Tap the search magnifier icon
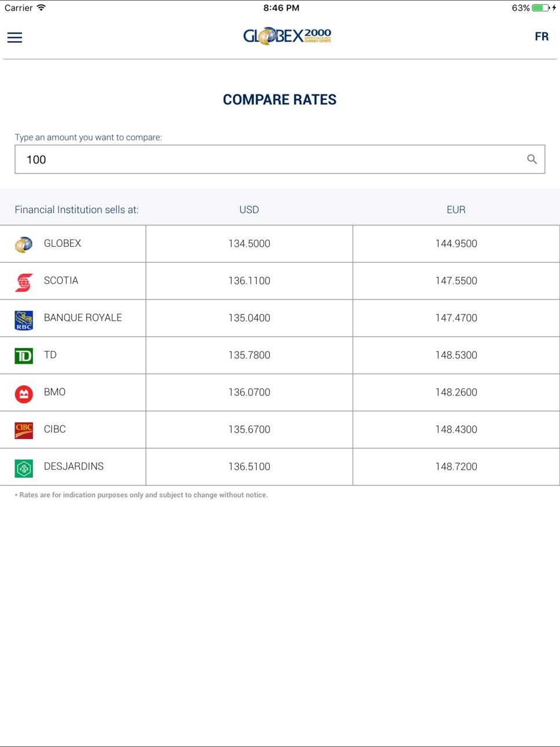Screen dimensions: 560x747 532,159
